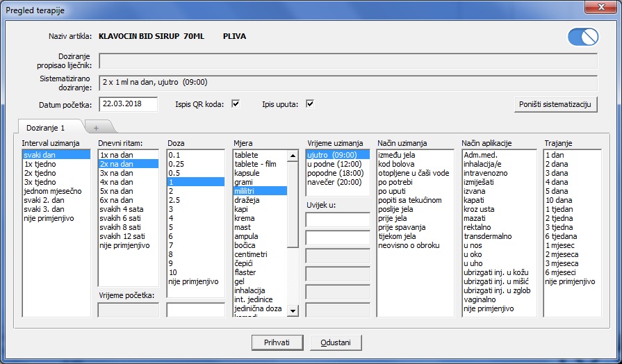Screen dimensions: 622x364
Task: Choose '10 dana' duration
Action: 572,200
